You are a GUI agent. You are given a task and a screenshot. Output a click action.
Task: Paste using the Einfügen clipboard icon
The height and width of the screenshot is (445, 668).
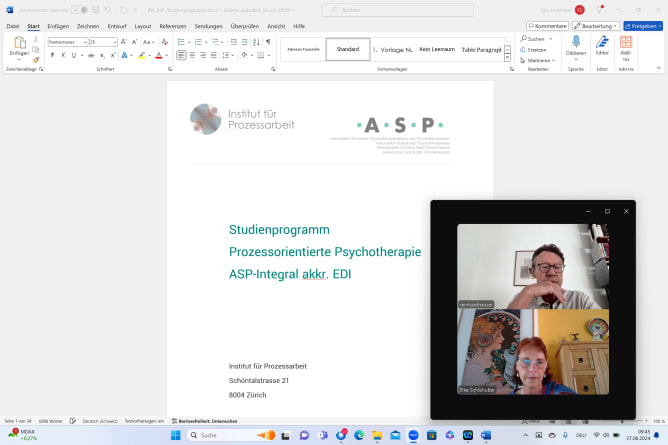(19, 43)
